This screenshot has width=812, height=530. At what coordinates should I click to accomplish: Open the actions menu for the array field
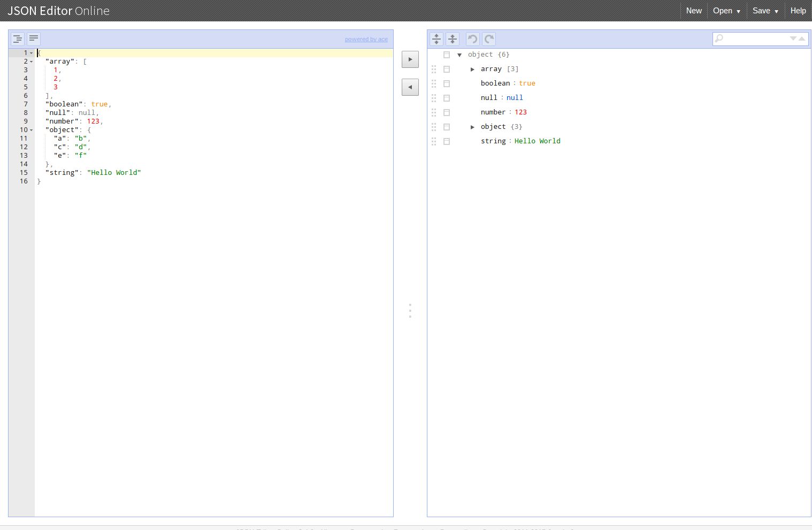coord(447,68)
